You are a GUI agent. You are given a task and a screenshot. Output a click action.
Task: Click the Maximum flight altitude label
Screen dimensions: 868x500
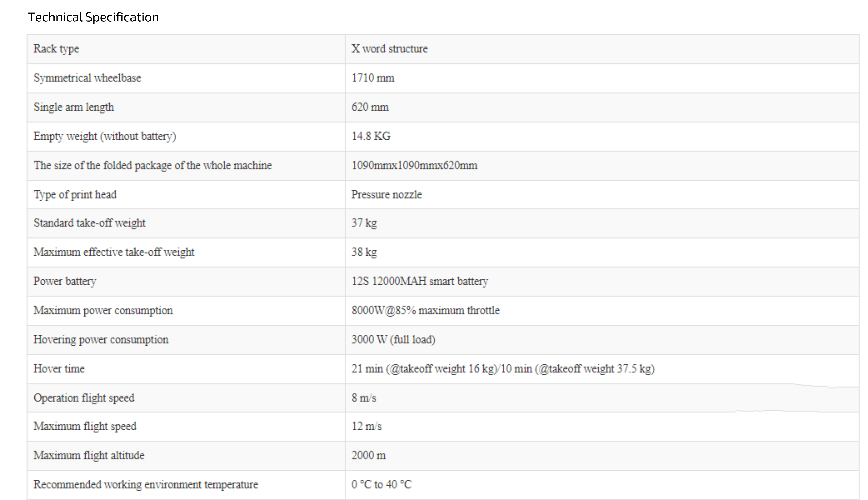coord(89,456)
